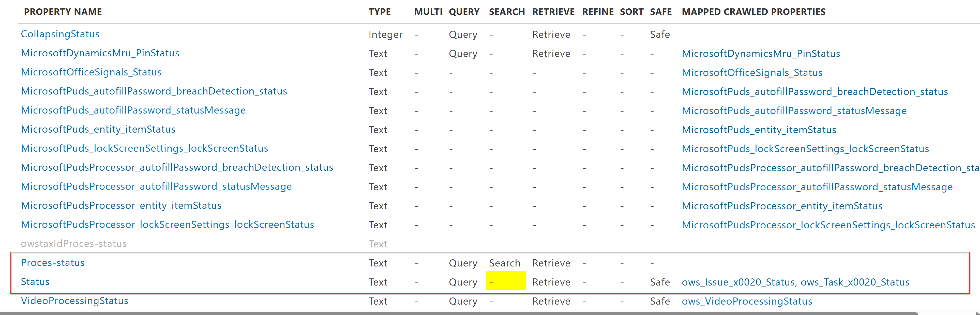Click the Property Name column header
The height and width of the screenshot is (315, 980).
[x=63, y=12]
